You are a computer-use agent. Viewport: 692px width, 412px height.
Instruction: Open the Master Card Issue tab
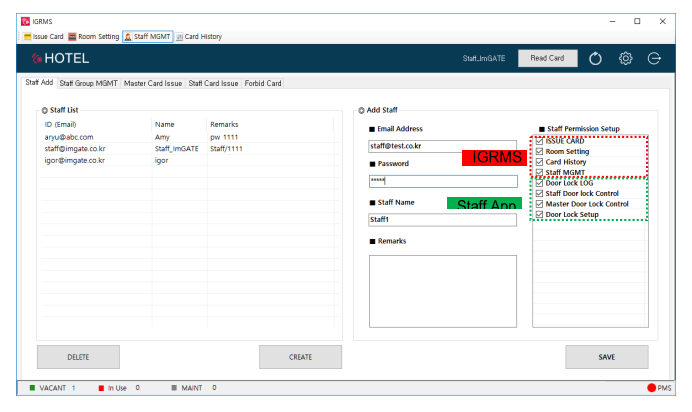coord(153,83)
